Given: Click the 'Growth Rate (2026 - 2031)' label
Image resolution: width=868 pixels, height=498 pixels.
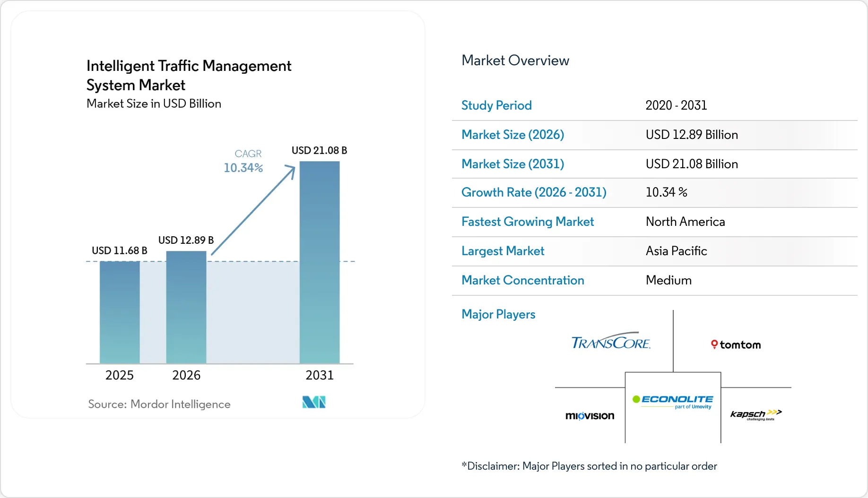Looking at the screenshot, I should click(x=534, y=192).
